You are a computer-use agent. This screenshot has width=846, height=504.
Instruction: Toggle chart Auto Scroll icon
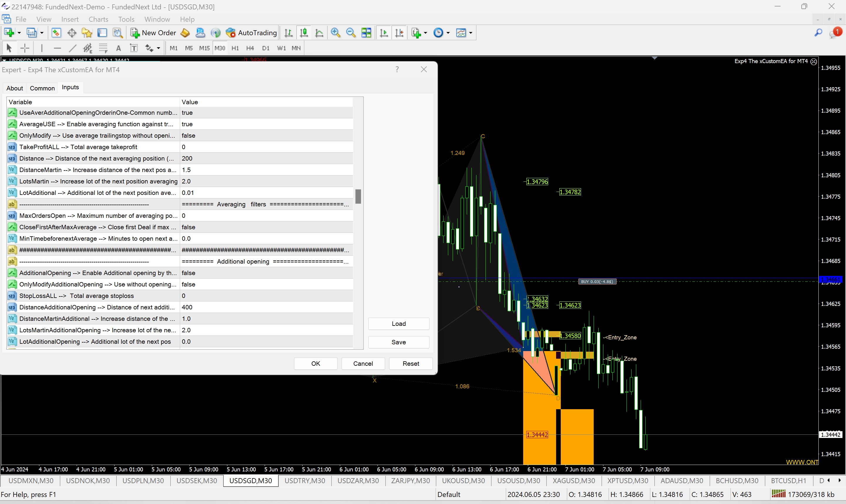[384, 33]
